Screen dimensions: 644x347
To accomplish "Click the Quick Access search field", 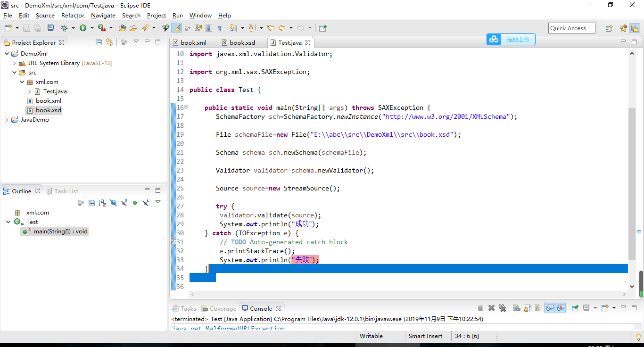I will click(x=572, y=28).
